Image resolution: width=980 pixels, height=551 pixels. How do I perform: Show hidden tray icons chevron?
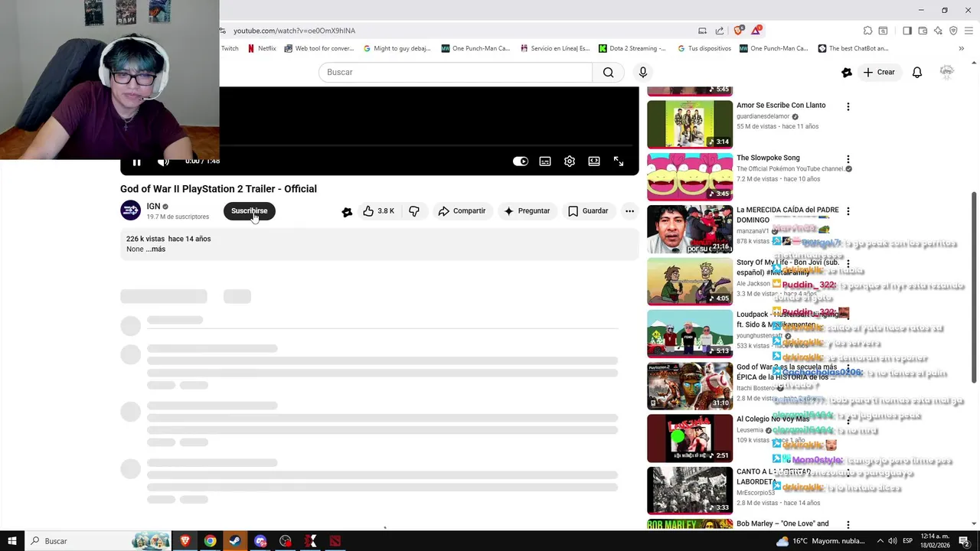tap(880, 541)
